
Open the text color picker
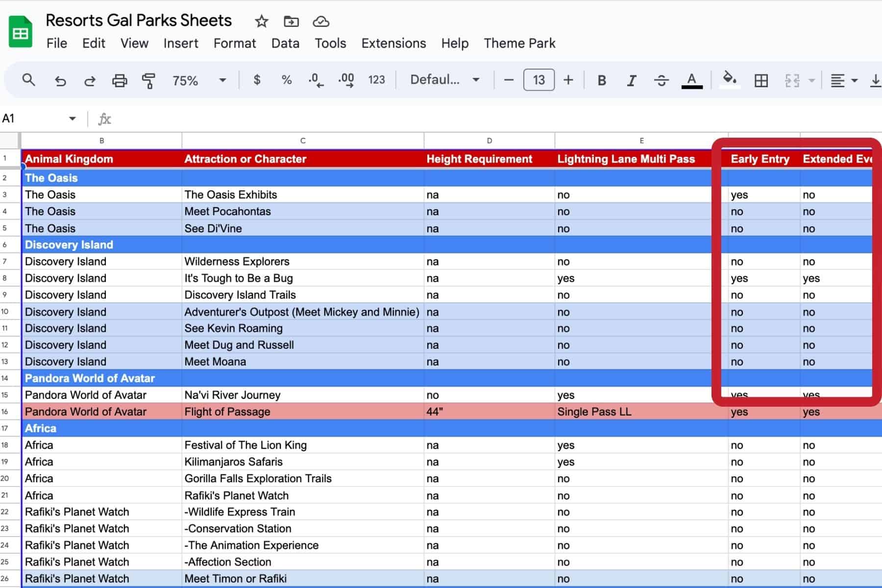pos(692,80)
